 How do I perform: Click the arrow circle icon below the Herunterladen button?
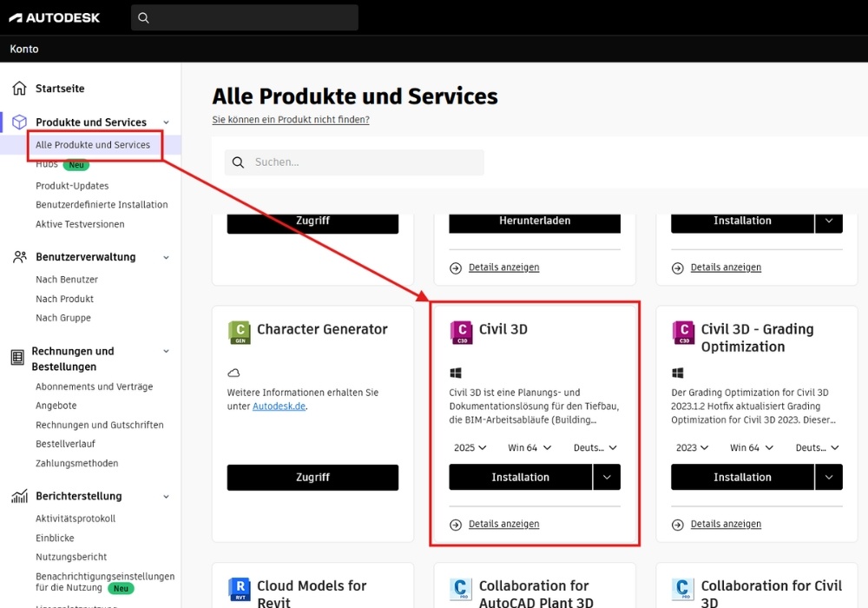click(456, 268)
